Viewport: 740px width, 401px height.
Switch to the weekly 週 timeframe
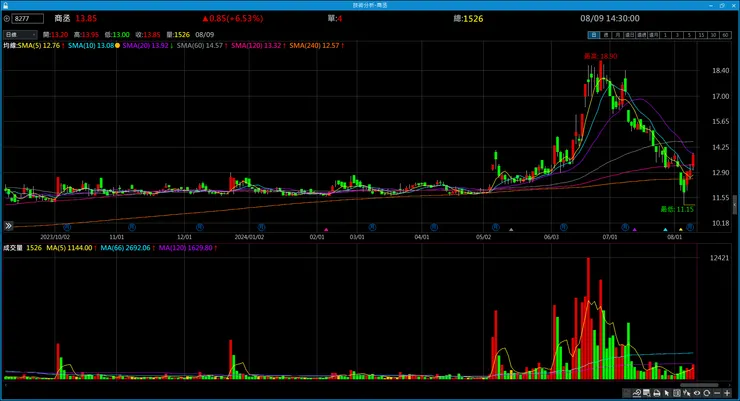(x=606, y=35)
